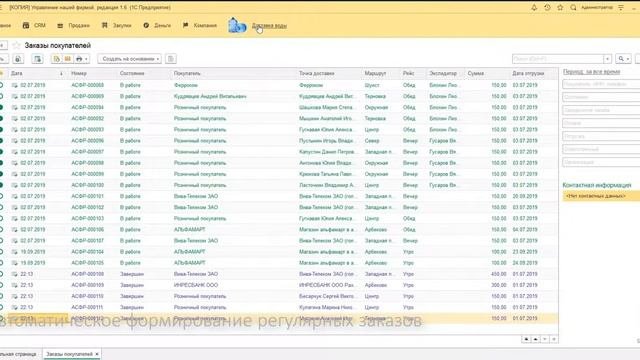Switch to the Начальная страница tab
The height and width of the screenshot is (360, 640).
(x=18, y=354)
